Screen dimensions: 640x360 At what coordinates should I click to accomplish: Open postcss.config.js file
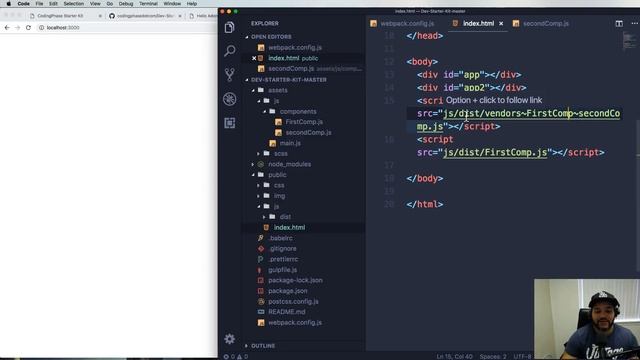pyautogui.click(x=293, y=301)
